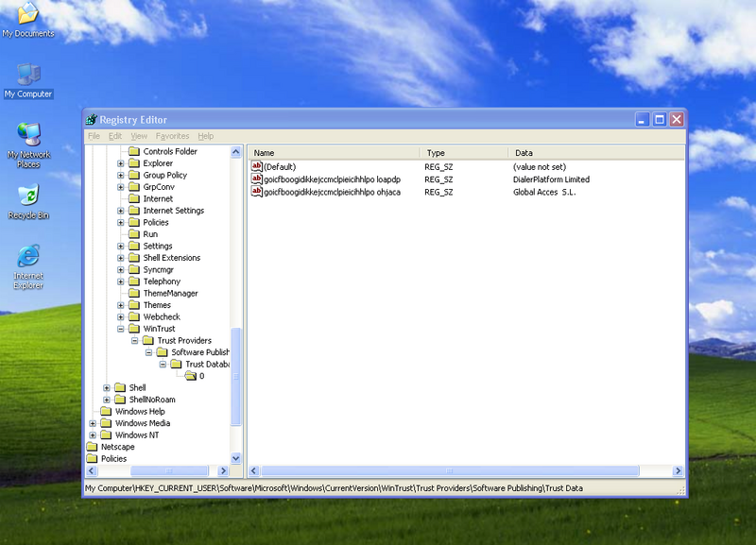This screenshot has height=545, width=756.
Task: Expand the Themes key
Action: click(x=121, y=305)
